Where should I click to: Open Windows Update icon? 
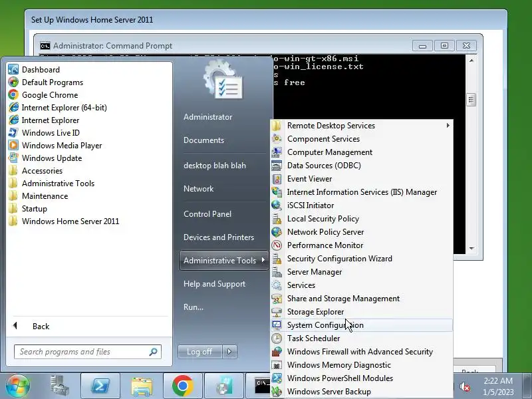pos(13,158)
